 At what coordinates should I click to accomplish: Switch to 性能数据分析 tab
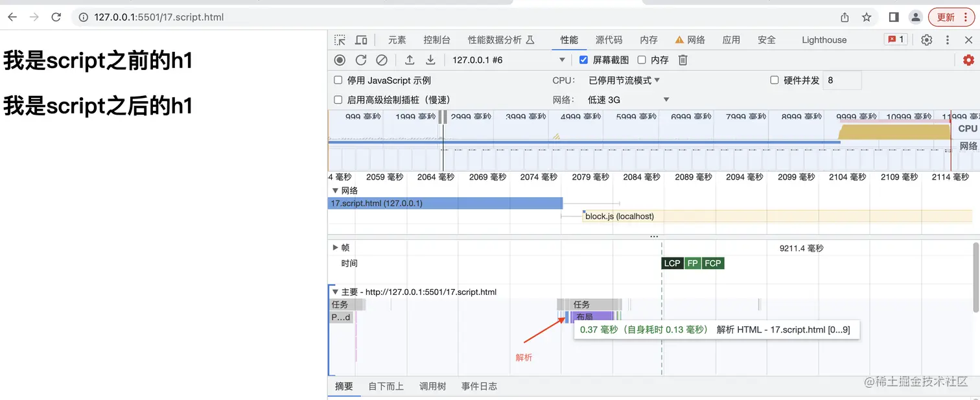point(501,40)
